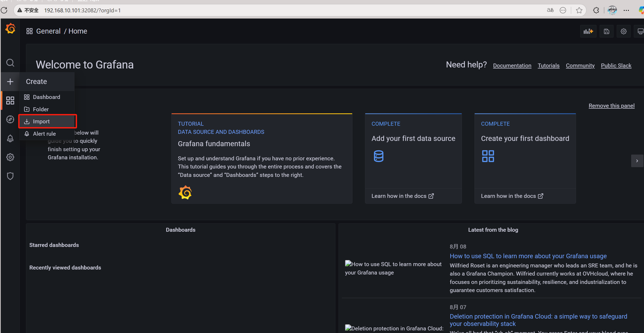Viewport: 644px width, 333px height.
Task: Open the Alerting bell sidebar icon
Action: [x=10, y=138]
